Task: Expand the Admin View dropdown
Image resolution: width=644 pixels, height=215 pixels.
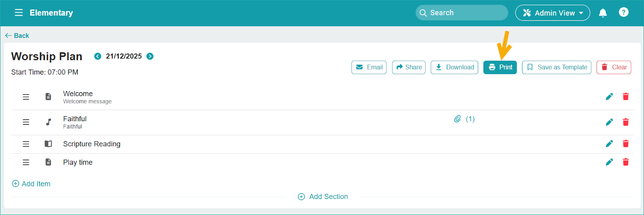Action: (552, 13)
